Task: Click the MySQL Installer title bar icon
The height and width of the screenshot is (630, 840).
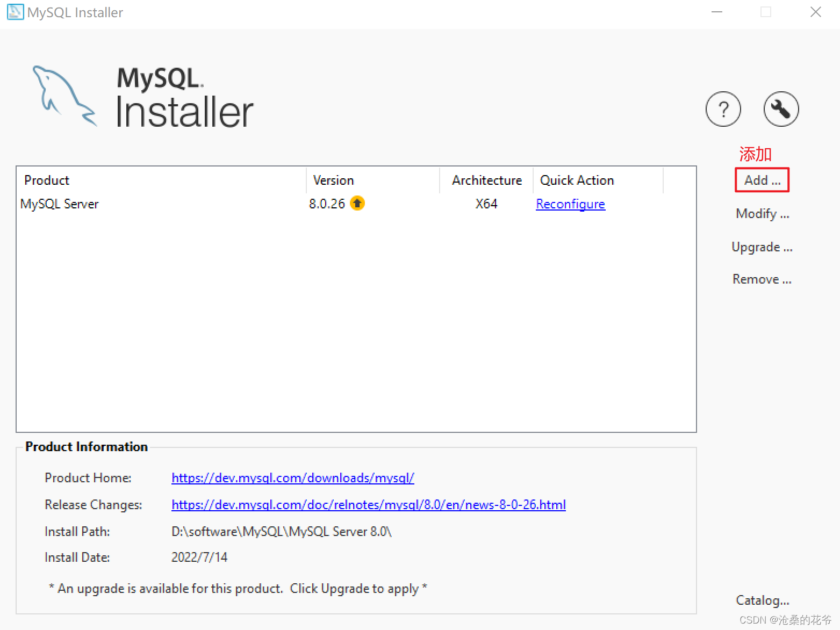Action: click(x=15, y=12)
